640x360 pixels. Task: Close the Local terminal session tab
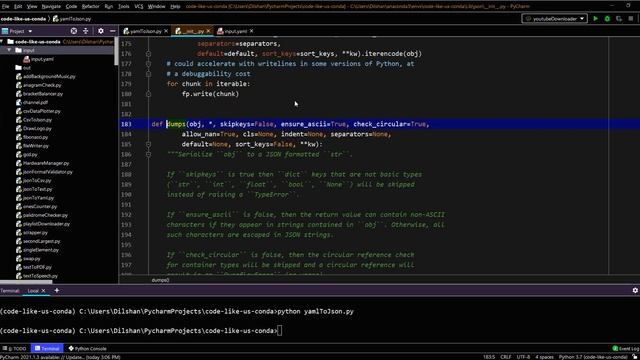click(44, 291)
